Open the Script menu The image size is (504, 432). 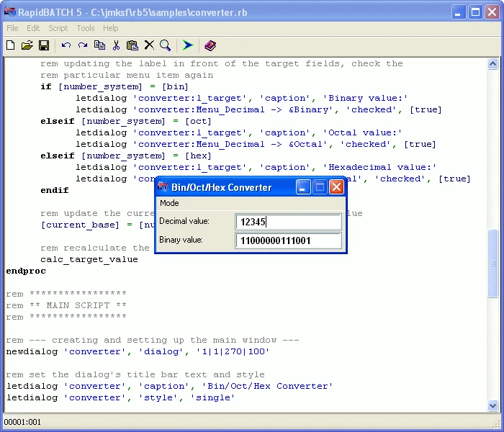[58, 28]
